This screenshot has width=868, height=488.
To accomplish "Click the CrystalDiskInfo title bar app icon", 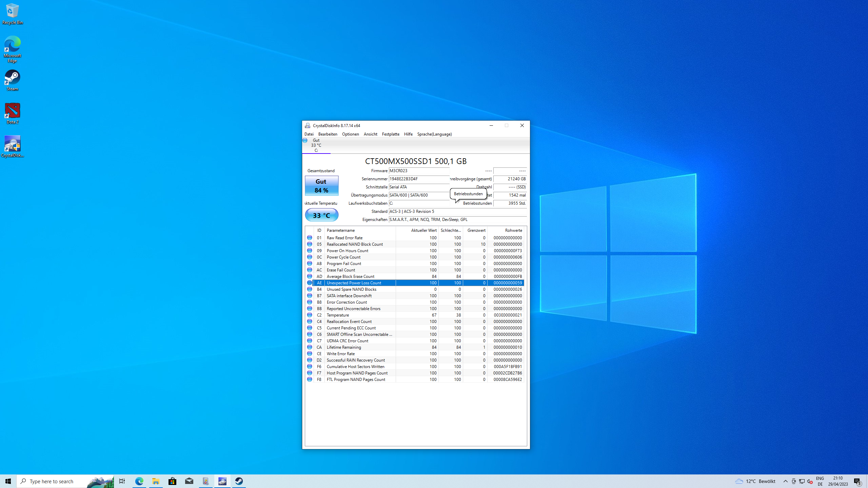I will [x=308, y=125].
